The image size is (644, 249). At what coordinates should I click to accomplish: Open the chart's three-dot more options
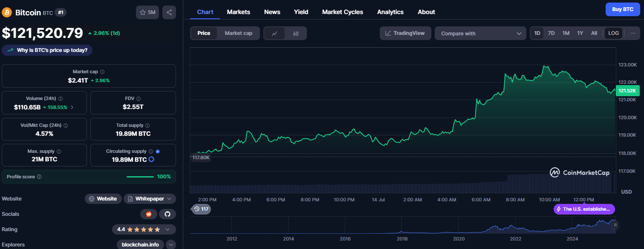pos(632,33)
